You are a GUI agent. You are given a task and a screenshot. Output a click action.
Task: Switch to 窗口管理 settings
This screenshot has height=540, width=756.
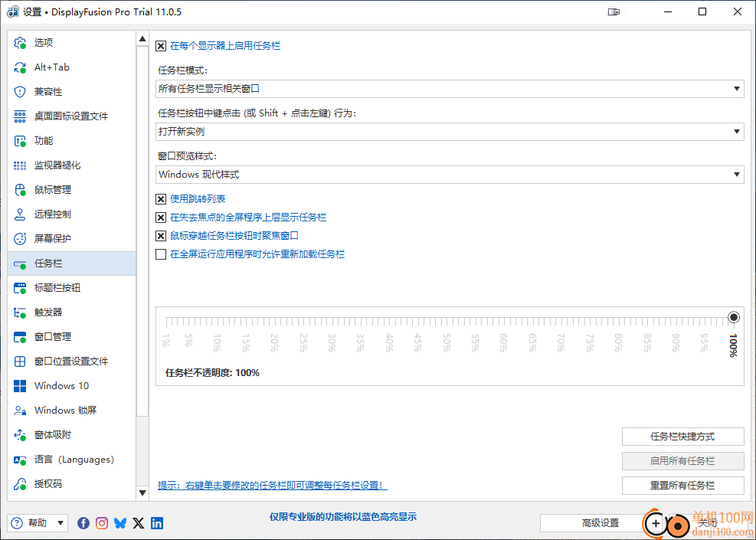(72, 337)
